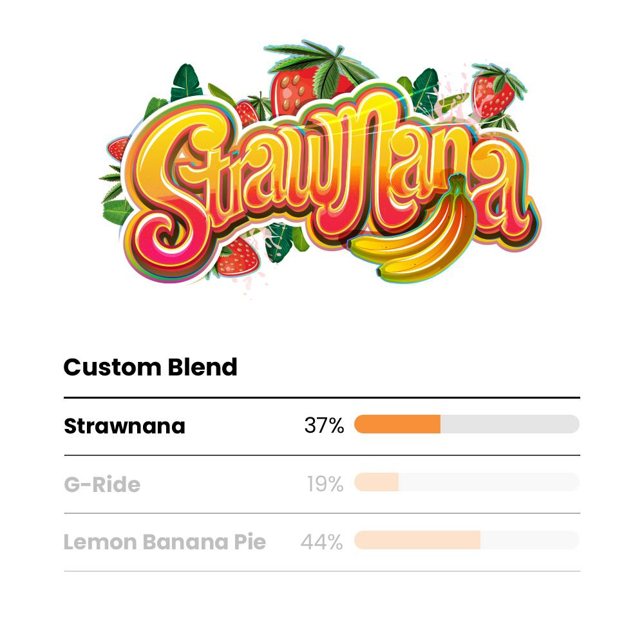Click the small strawberry beside the letter S

[x=118, y=149]
